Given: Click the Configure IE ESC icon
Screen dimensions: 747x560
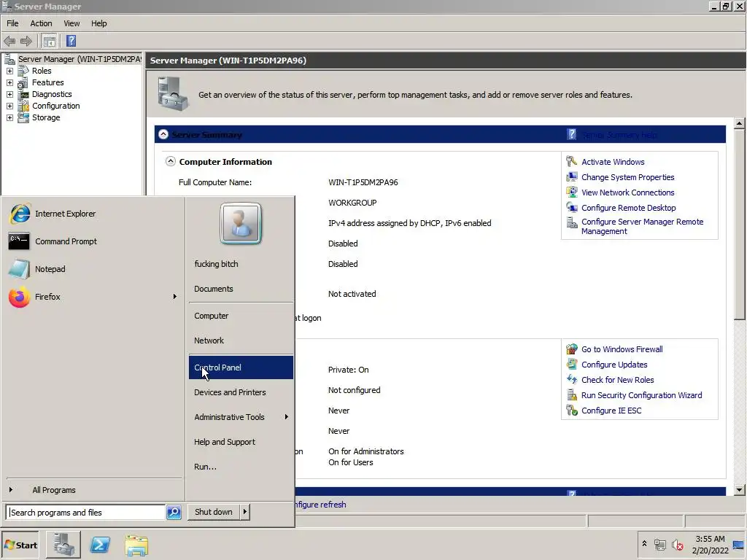Looking at the screenshot, I should (x=571, y=410).
